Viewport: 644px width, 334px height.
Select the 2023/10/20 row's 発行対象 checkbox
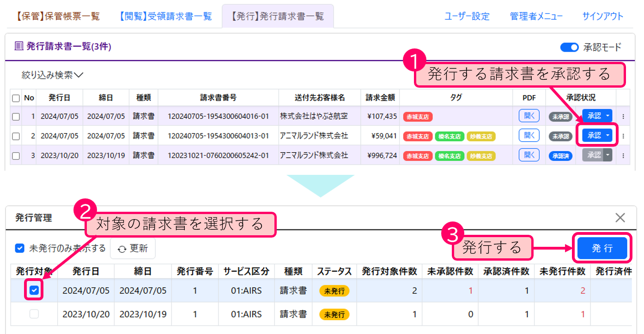click(x=34, y=314)
